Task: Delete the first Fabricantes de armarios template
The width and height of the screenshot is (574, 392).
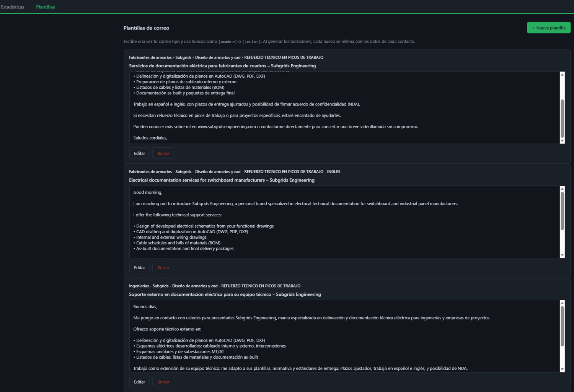Action: click(163, 153)
